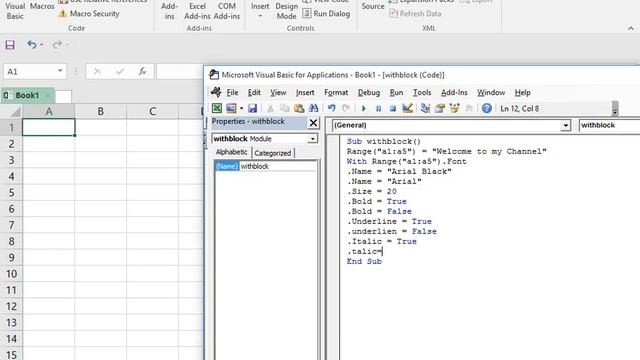Image resolution: width=640 pixels, height=360 pixels.
Task: Click the Break pause icon in VBA toolbar
Action: point(378,109)
